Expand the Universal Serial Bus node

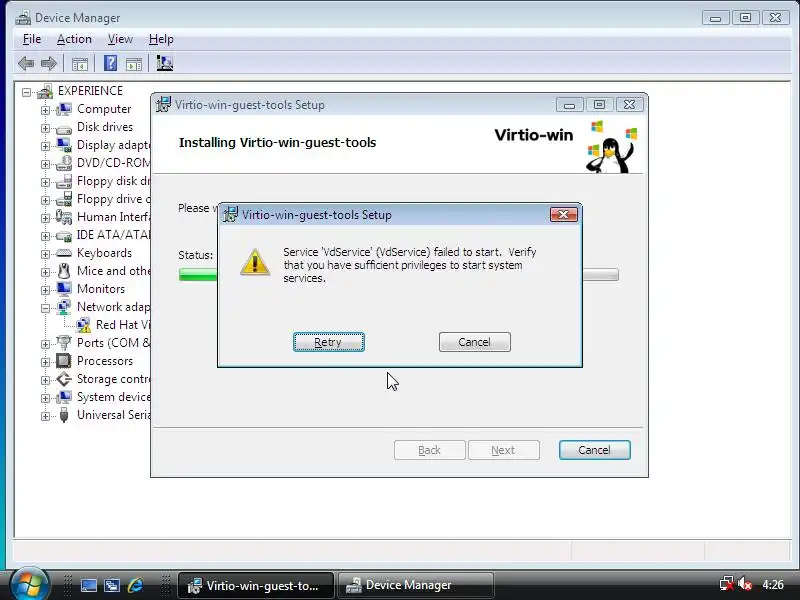[45, 416]
